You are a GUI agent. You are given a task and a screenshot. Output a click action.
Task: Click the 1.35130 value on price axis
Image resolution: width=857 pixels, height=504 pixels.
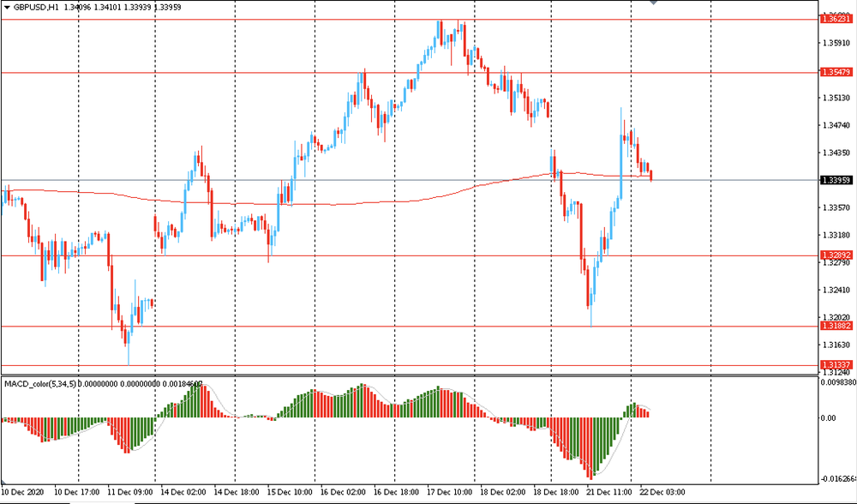(x=836, y=98)
